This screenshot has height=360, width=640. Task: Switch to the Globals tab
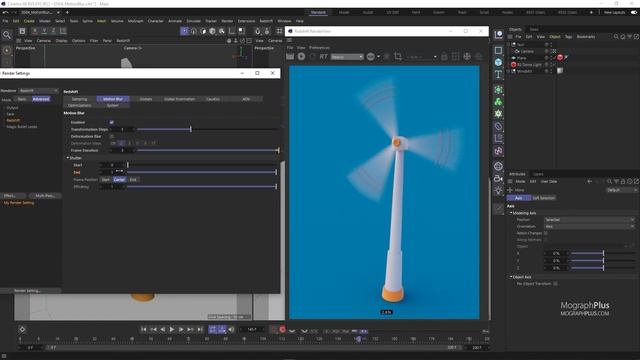click(146, 99)
